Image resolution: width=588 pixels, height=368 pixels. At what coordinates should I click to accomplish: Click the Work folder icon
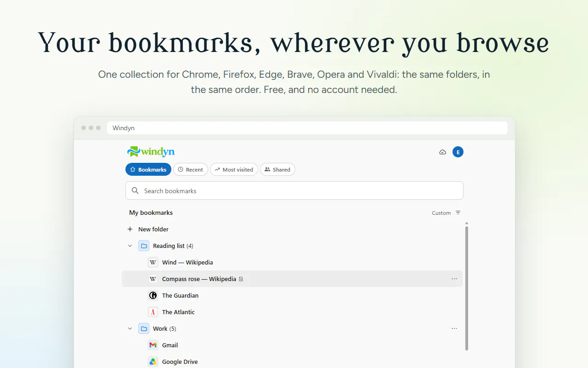pos(144,328)
